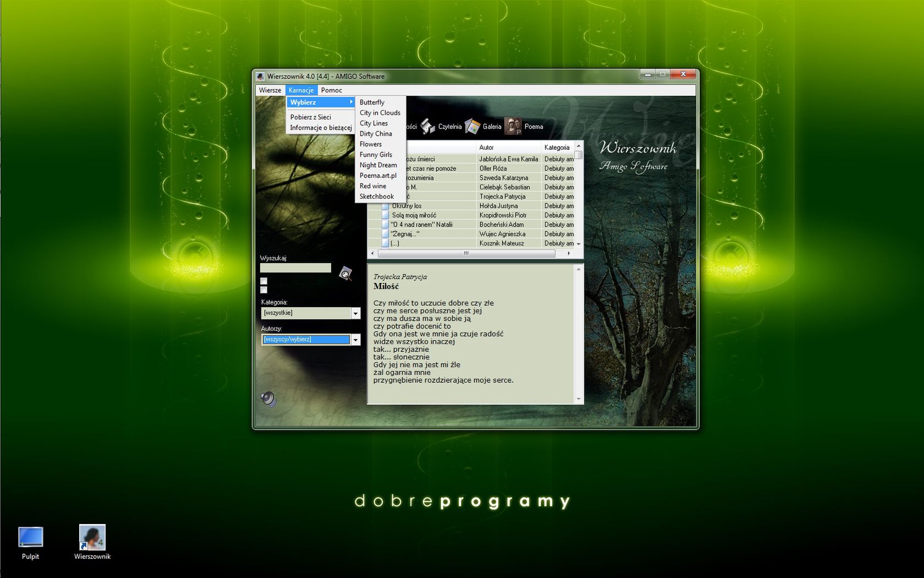The height and width of the screenshot is (578, 924).
Task: Tick the first checkbox under search field
Action: coord(263,281)
